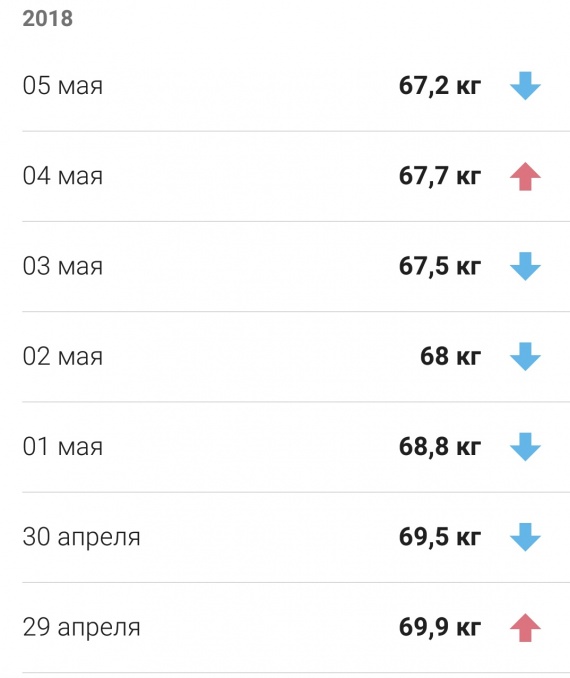Select the 68 кг weight value
The image size is (570, 678).
pos(450,356)
